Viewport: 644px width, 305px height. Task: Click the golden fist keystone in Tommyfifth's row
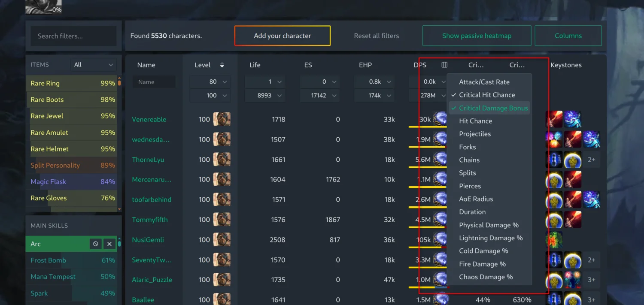[554, 220]
